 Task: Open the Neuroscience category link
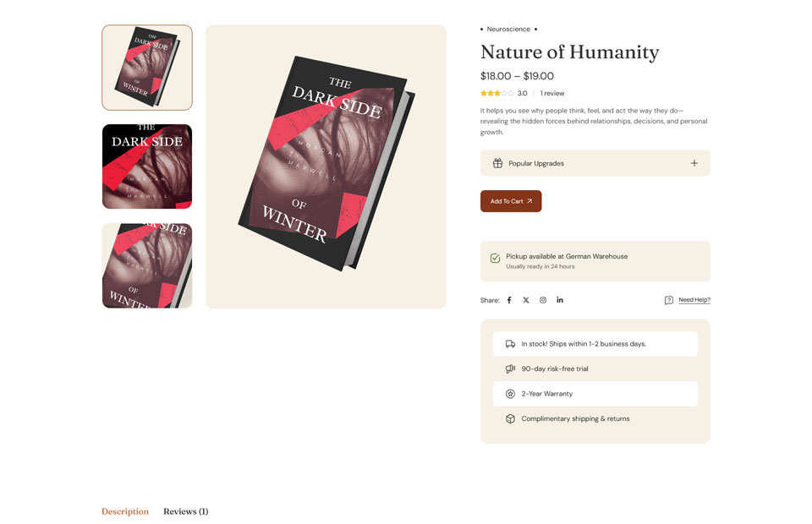point(508,29)
